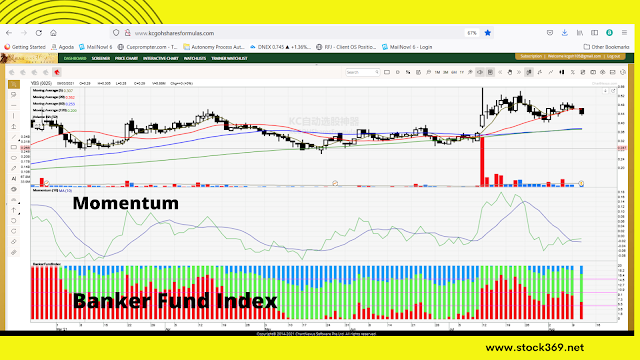The width and height of the screenshot is (640, 360).
Task: Open the Agoda bookmark
Action: tap(62, 47)
